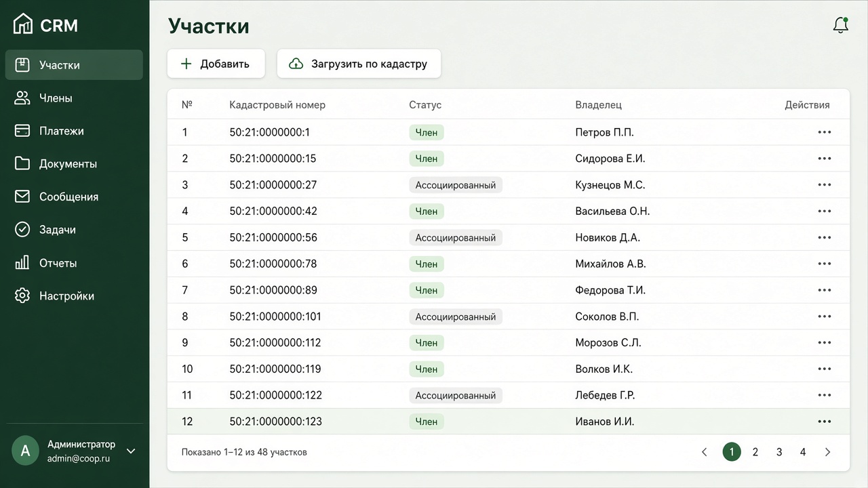Open actions menu for Кузнецов М.С.

point(825,185)
